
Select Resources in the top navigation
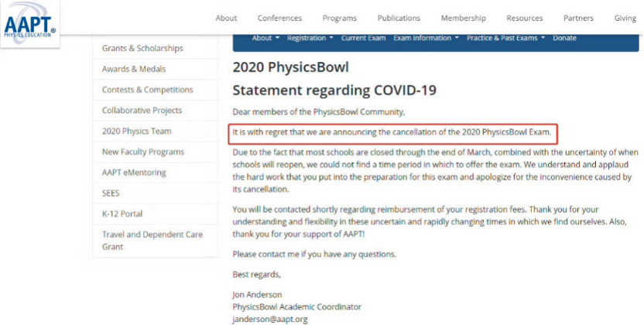[525, 18]
